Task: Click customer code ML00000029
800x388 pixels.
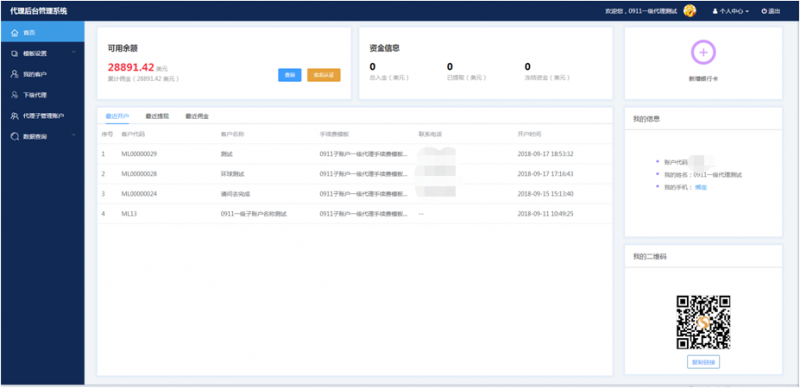Action: pos(139,154)
